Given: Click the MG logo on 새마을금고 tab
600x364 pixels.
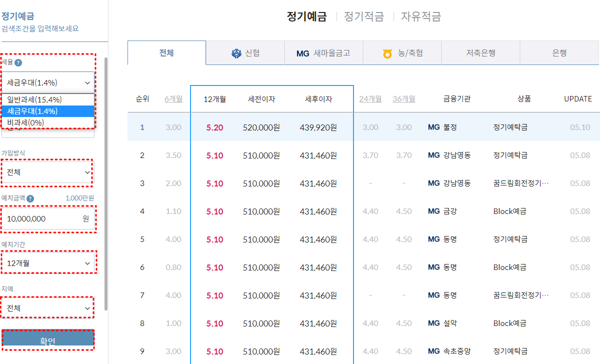Looking at the screenshot, I should 303,52.
